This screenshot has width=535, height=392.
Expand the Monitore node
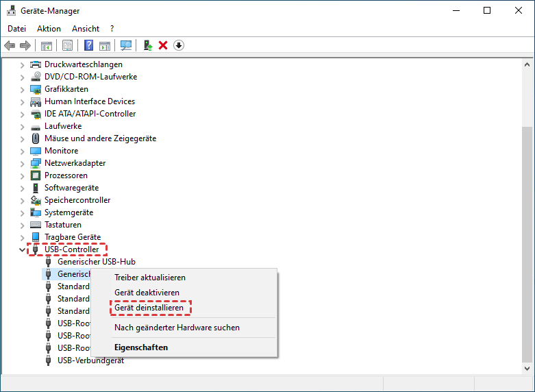(x=22, y=151)
